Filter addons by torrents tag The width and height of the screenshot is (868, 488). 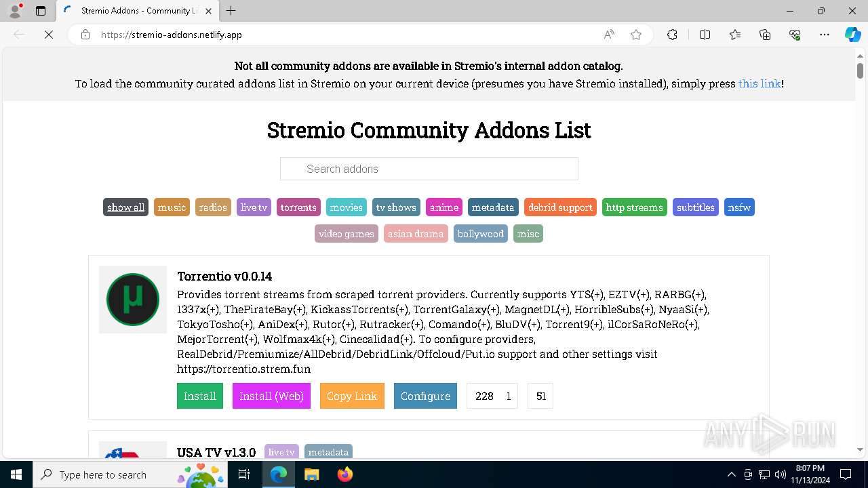click(298, 207)
